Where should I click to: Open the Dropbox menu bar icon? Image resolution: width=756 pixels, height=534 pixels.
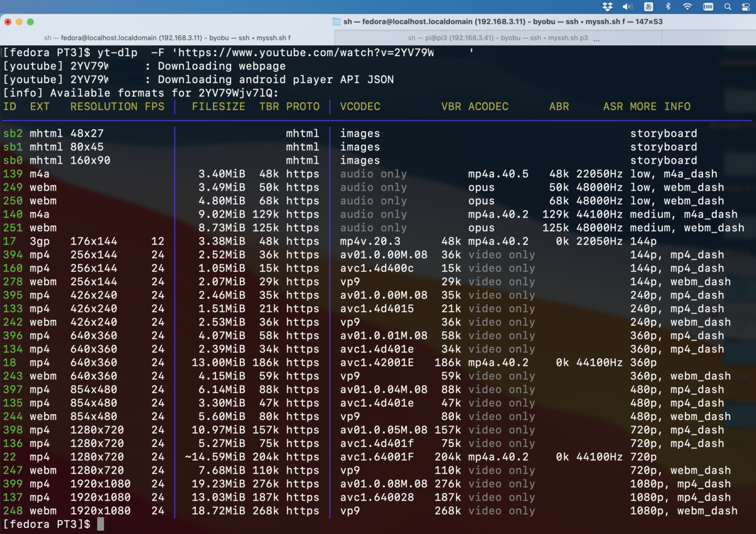(x=607, y=6)
